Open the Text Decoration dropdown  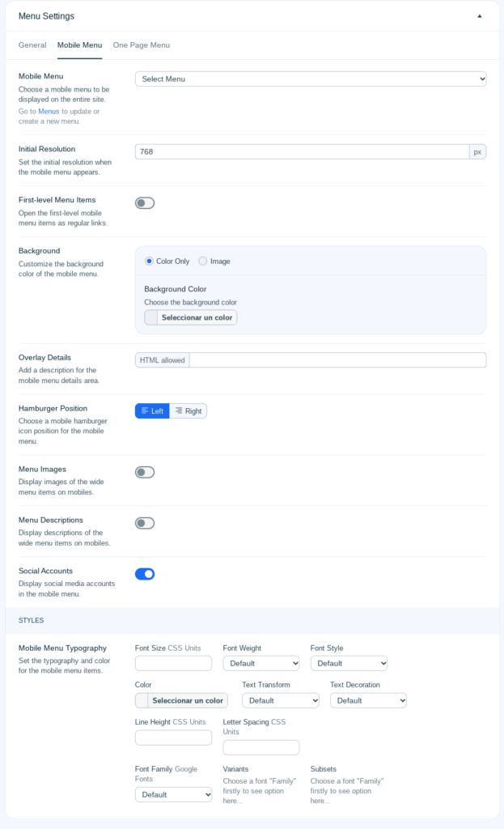368,700
